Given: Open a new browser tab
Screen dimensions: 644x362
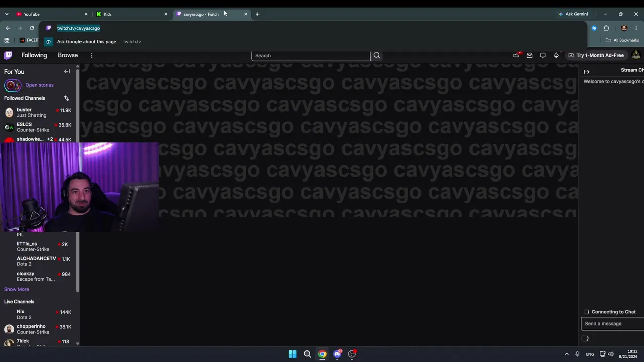Looking at the screenshot, I should 257,14.
